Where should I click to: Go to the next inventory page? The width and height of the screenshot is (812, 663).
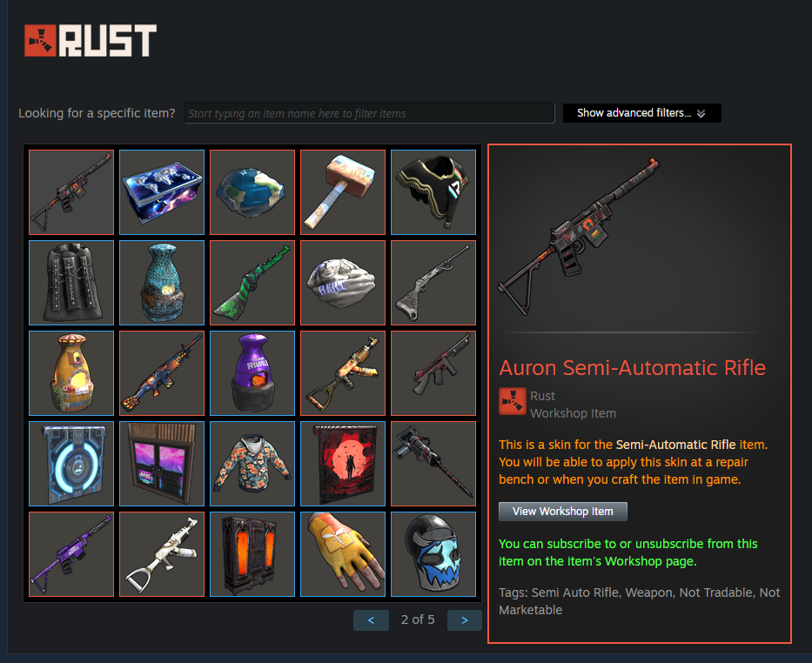(465, 620)
